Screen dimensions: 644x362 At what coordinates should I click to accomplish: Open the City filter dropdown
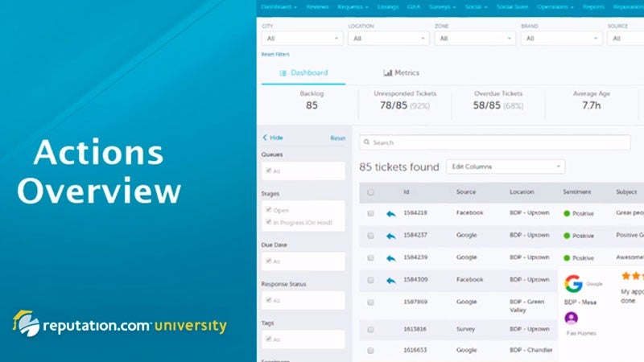point(303,38)
